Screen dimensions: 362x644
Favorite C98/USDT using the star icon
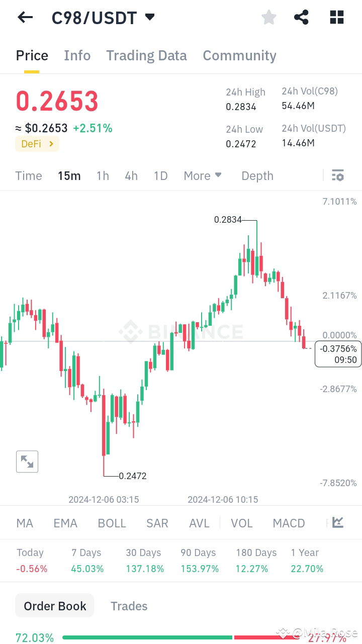pos(268,17)
